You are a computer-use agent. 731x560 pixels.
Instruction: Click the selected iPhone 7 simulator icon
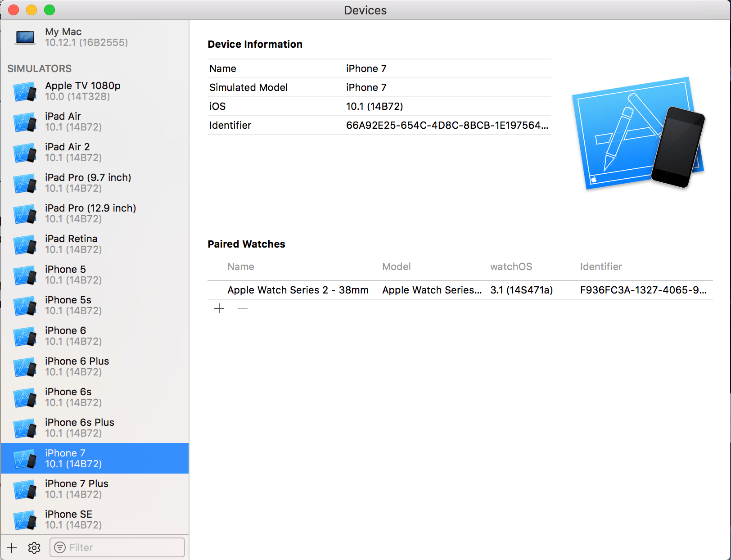(x=25, y=459)
